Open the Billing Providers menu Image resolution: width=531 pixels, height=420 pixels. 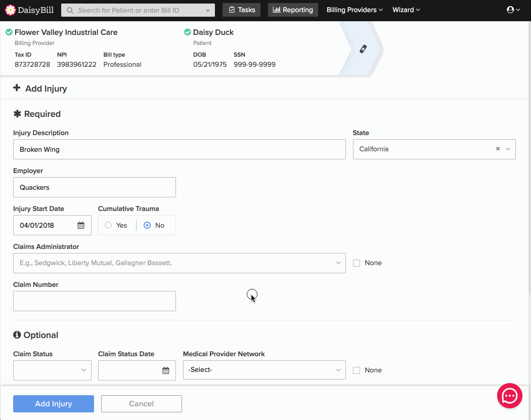tap(355, 10)
